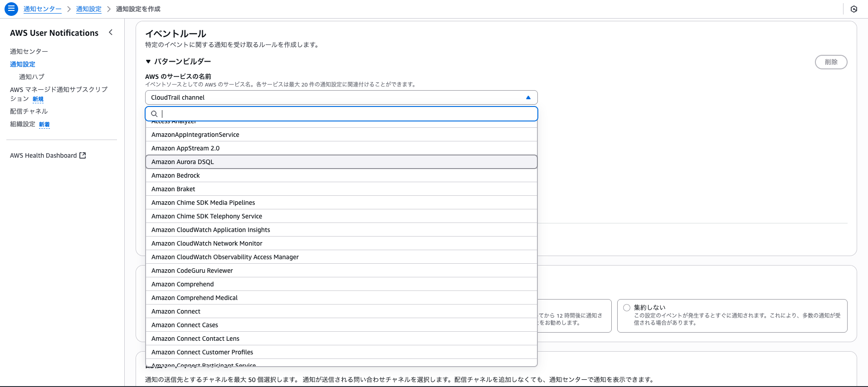Click the search magnifier icon in dropdown
The image size is (868, 387).
click(154, 114)
